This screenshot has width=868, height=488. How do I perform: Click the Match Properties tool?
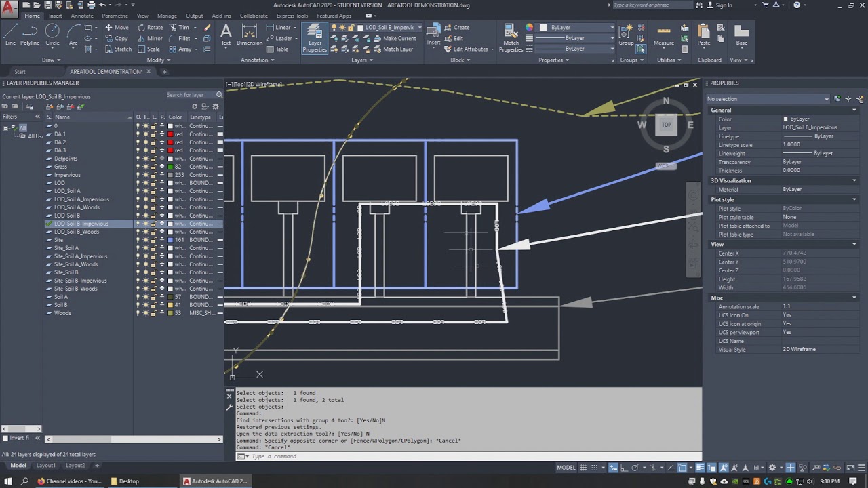click(x=511, y=38)
